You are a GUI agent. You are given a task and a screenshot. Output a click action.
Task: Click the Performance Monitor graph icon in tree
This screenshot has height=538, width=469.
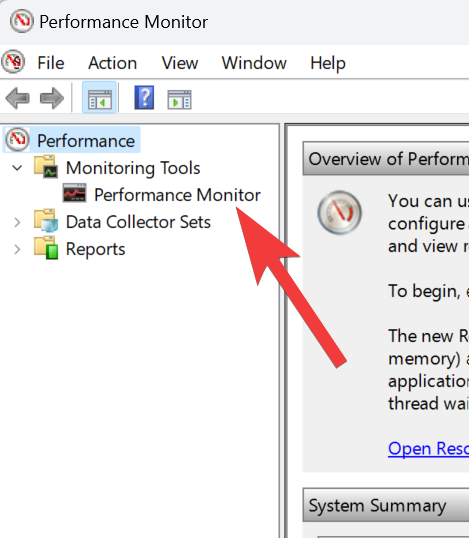click(74, 193)
